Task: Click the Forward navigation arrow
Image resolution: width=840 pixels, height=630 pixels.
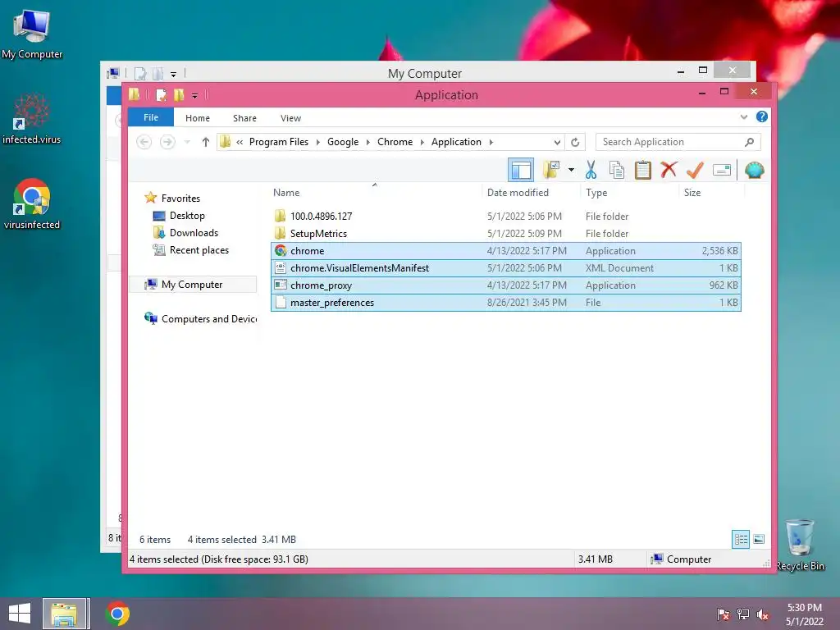Action: point(167,142)
